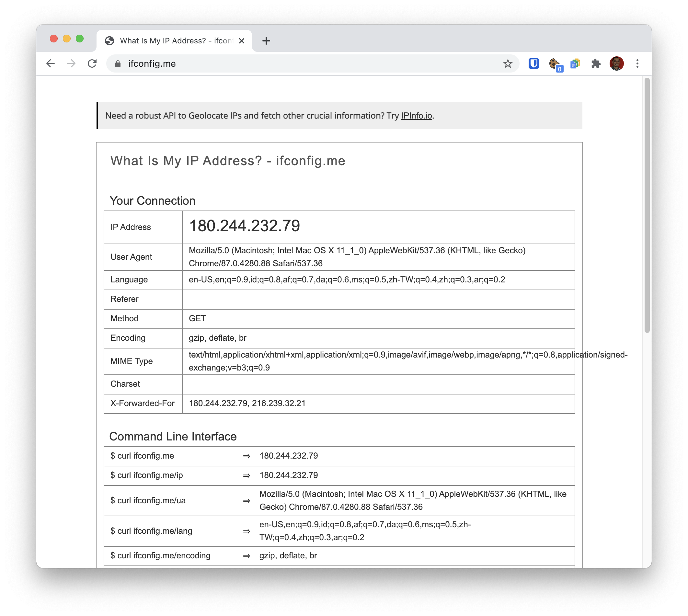Select the What Is My IP Address tab
The width and height of the screenshot is (688, 616).
(174, 40)
